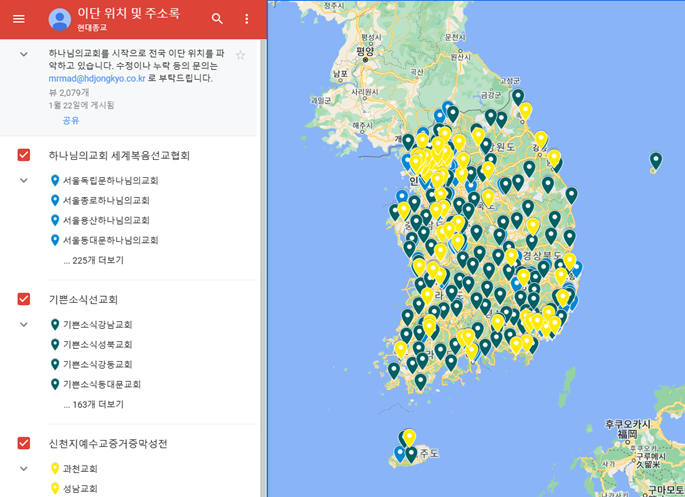This screenshot has height=497, width=685.
Task: Click the yellow pin next to 과천교회
Action: coord(55,468)
